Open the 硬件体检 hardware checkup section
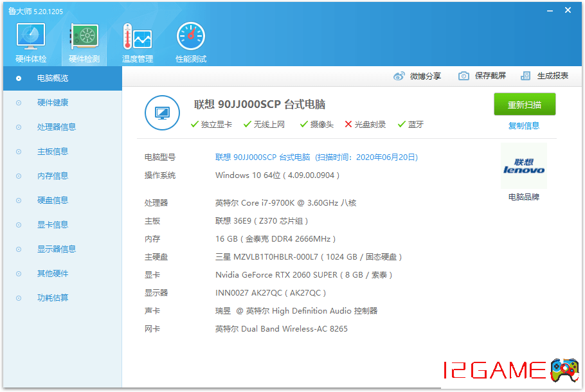The height and width of the screenshot is (392, 585). (31, 43)
